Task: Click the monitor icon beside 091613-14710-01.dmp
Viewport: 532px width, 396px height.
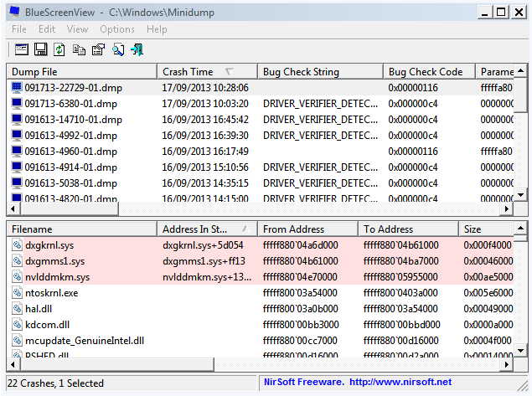Action: pos(17,120)
